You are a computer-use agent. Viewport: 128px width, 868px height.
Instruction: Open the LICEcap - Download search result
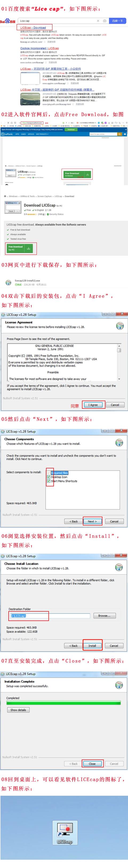tap(33, 28)
